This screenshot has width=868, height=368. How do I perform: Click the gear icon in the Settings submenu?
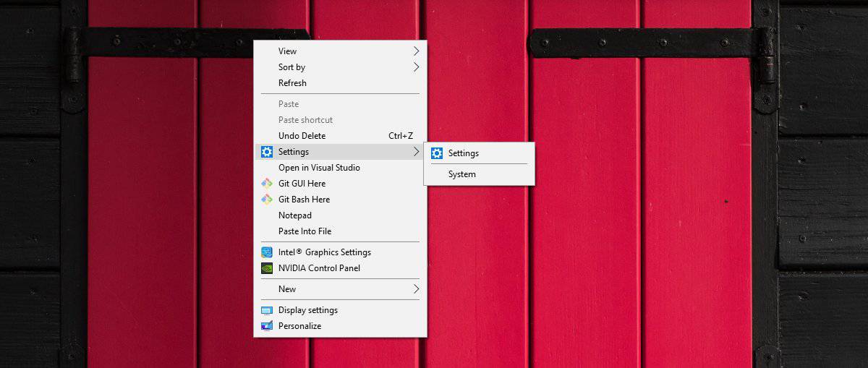[437, 153]
